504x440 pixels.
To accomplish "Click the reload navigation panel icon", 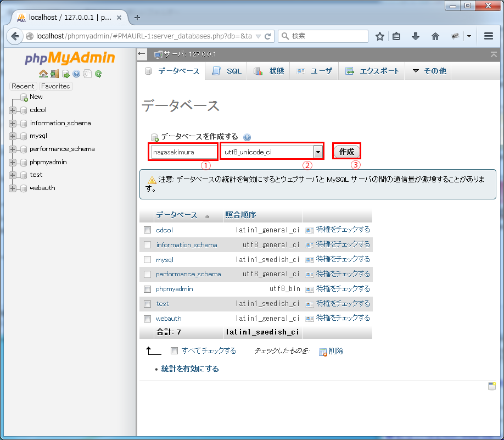I will 98,74.
